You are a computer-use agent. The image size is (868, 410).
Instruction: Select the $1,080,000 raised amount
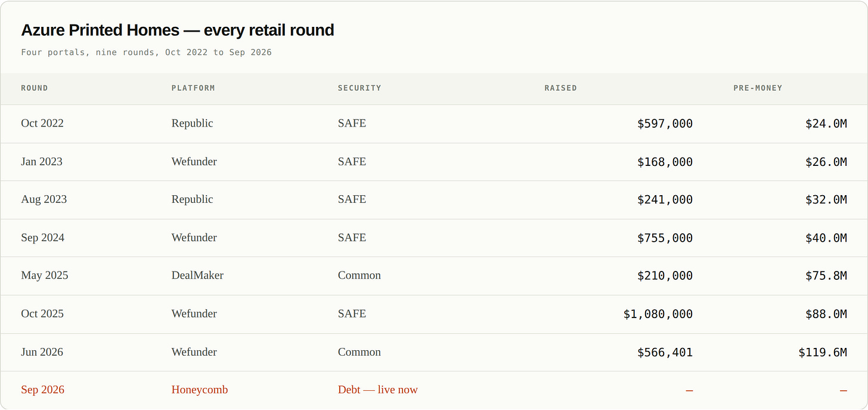pyautogui.click(x=658, y=314)
